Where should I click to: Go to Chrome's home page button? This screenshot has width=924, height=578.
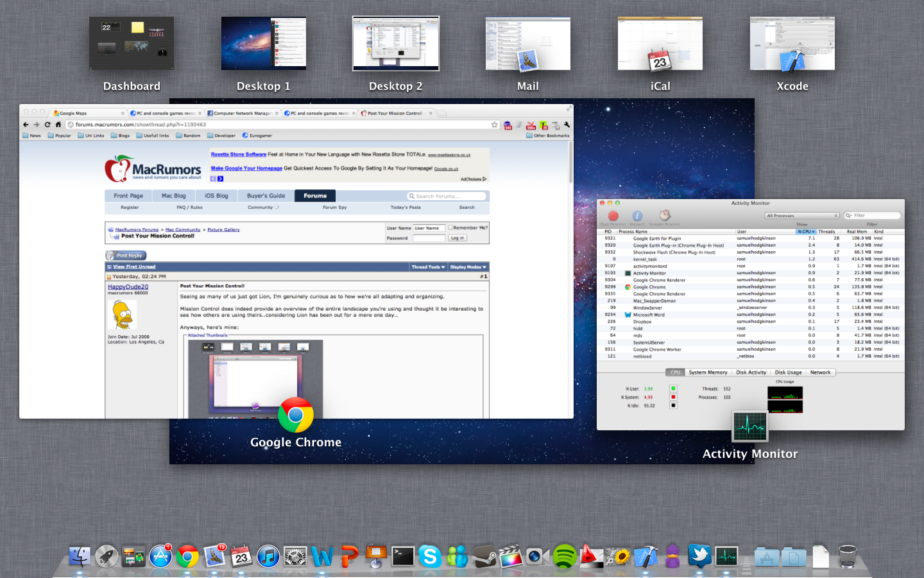58,125
